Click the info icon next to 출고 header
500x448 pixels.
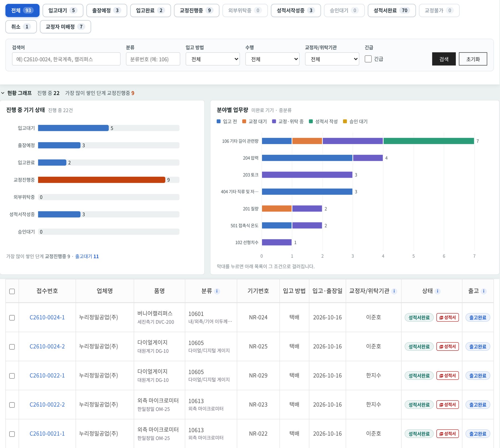(484, 291)
